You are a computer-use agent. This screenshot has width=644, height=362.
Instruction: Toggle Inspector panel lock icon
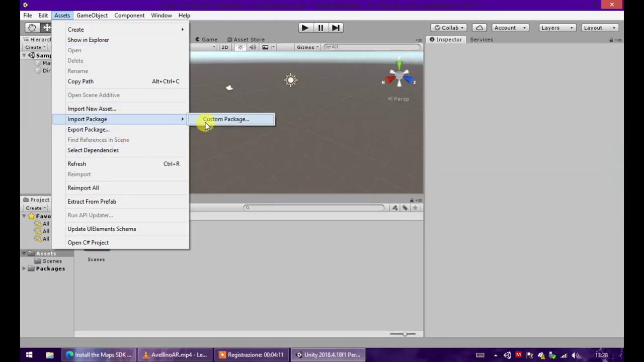611,40
